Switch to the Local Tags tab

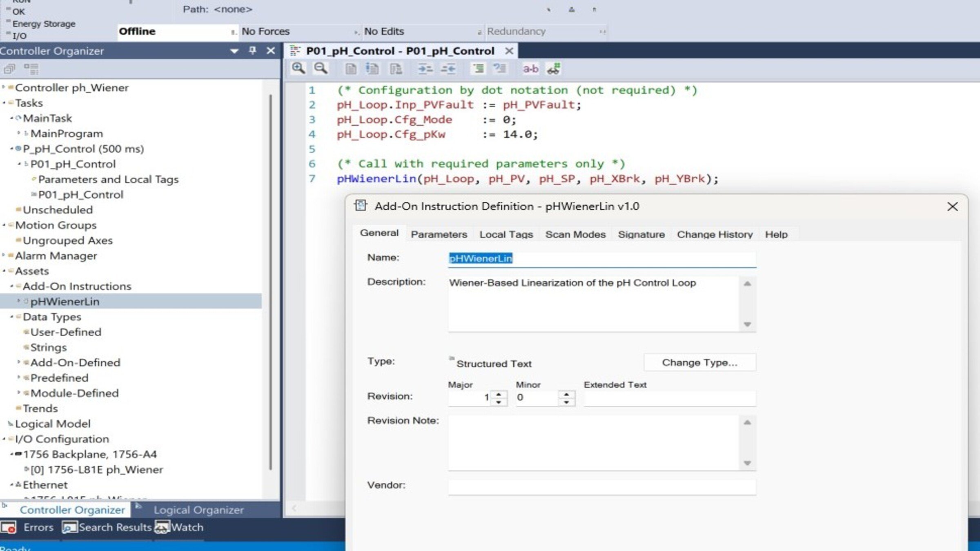[x=506, y=234]
